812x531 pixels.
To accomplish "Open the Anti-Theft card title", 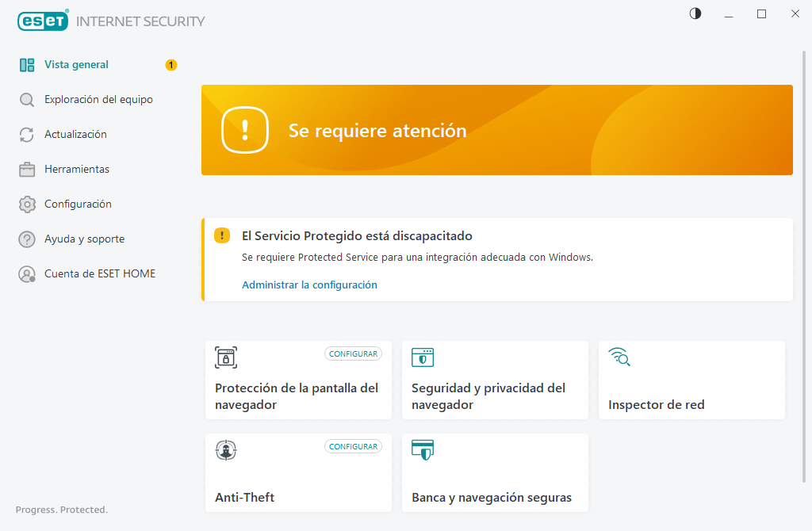I will 244,498.
